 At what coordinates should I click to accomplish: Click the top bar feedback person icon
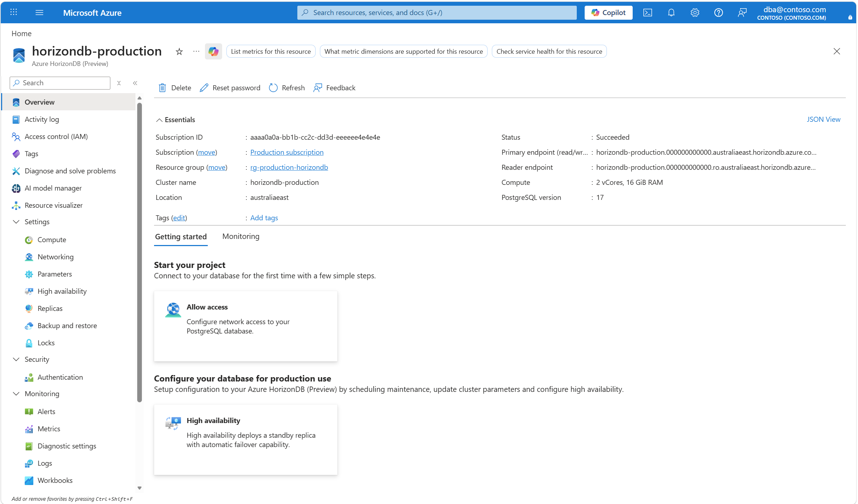[742, 13]
